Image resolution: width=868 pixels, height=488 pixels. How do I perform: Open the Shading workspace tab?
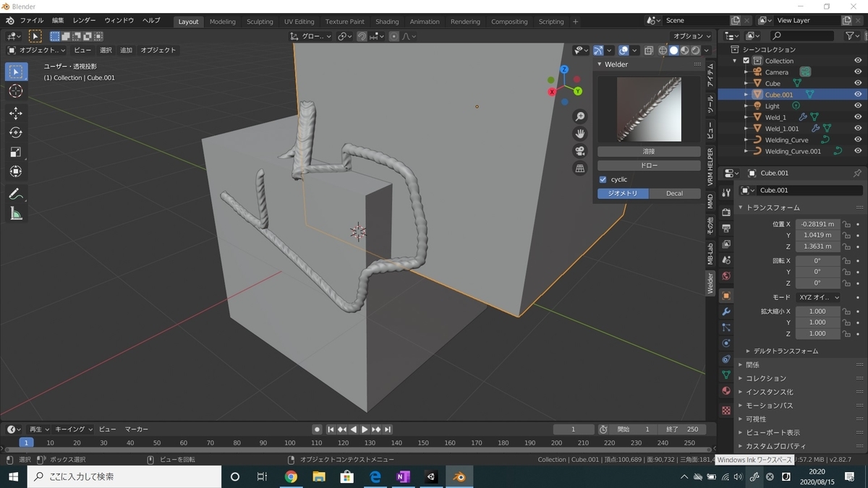coord(387,22)
